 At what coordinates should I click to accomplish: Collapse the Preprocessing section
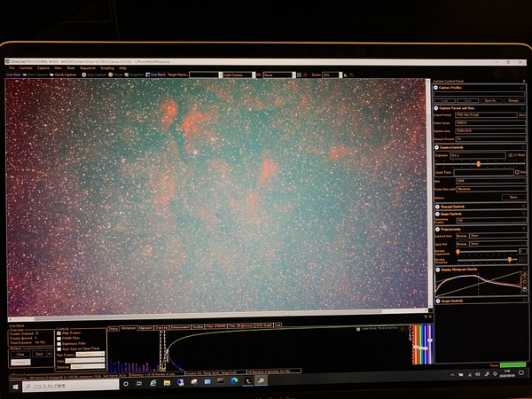coord(438,230)
